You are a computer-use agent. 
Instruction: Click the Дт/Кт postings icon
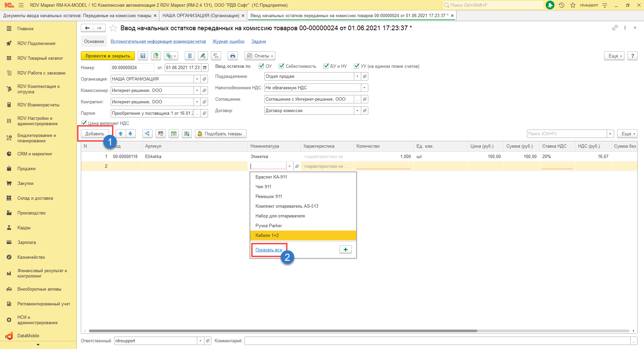(216, 56)
